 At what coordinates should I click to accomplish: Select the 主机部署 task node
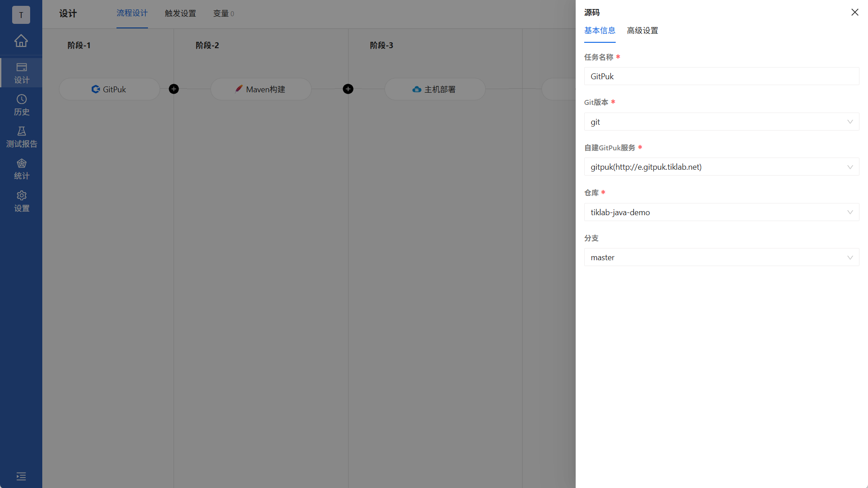434,89
